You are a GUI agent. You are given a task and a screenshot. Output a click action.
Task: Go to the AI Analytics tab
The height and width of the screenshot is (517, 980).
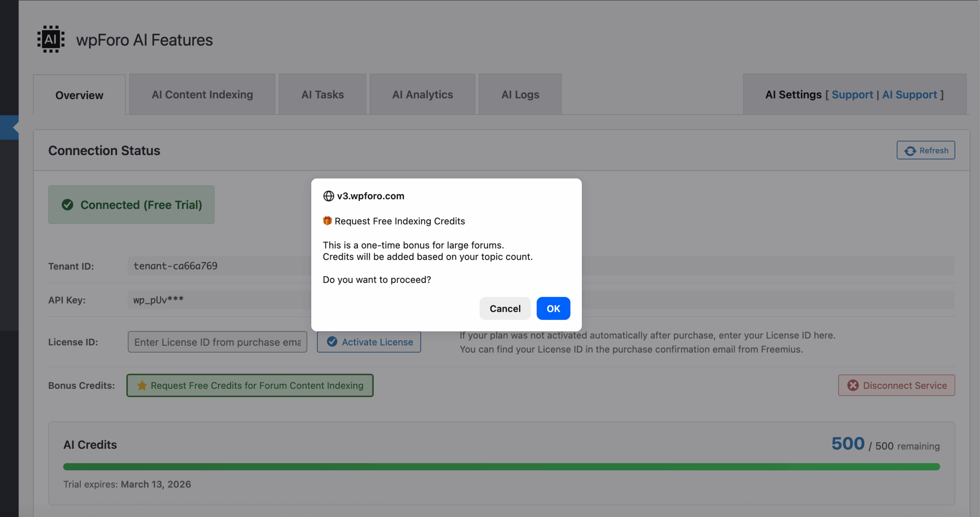[x=422, y=95]
